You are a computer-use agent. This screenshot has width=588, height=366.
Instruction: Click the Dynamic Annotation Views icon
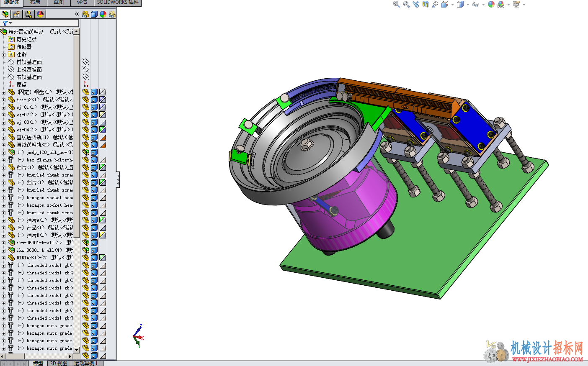435,4
